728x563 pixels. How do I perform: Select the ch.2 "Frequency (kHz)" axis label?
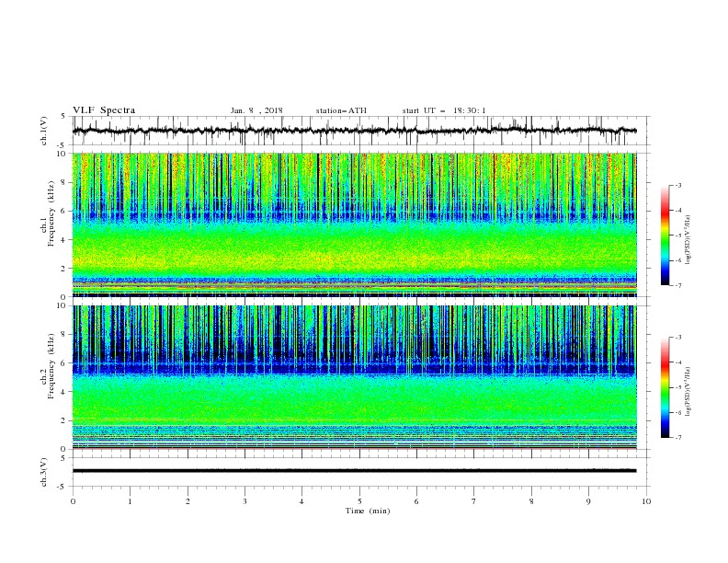coord(51,366)
